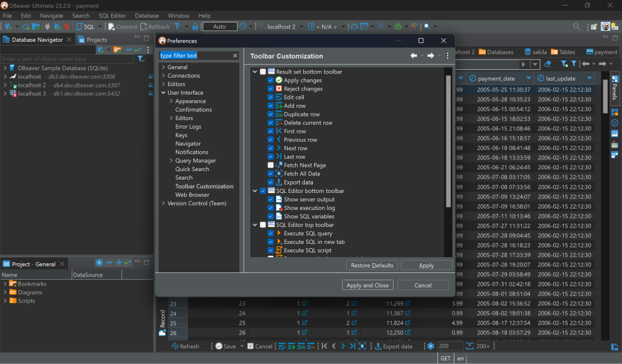Click the Forward arrow in Preferences header
This screenshot has height=364, width=622.
tap(431, 56)
